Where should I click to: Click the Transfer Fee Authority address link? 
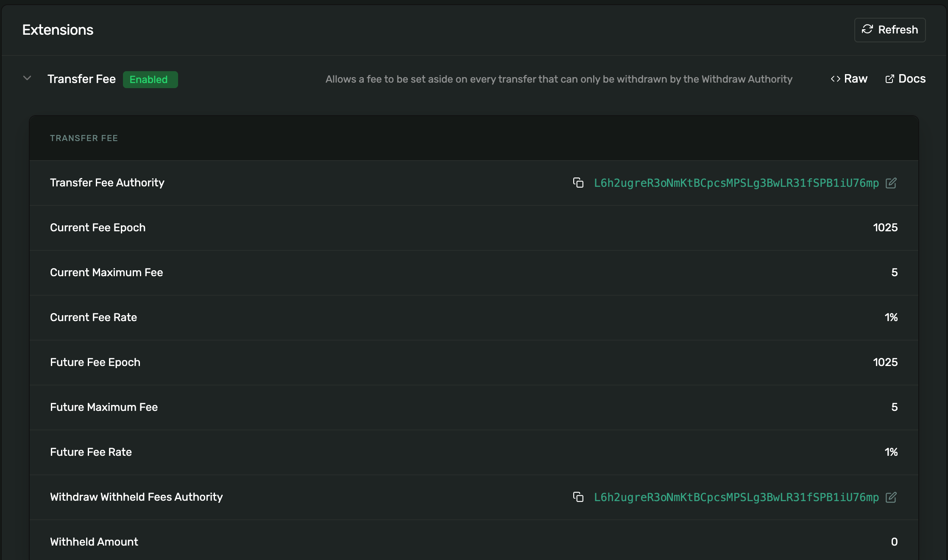736,183
